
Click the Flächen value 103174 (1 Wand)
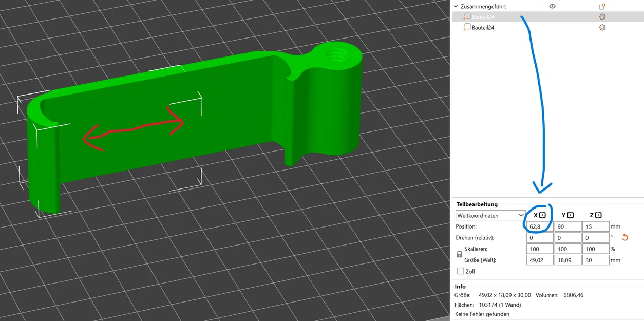click(x=500, y=305)
